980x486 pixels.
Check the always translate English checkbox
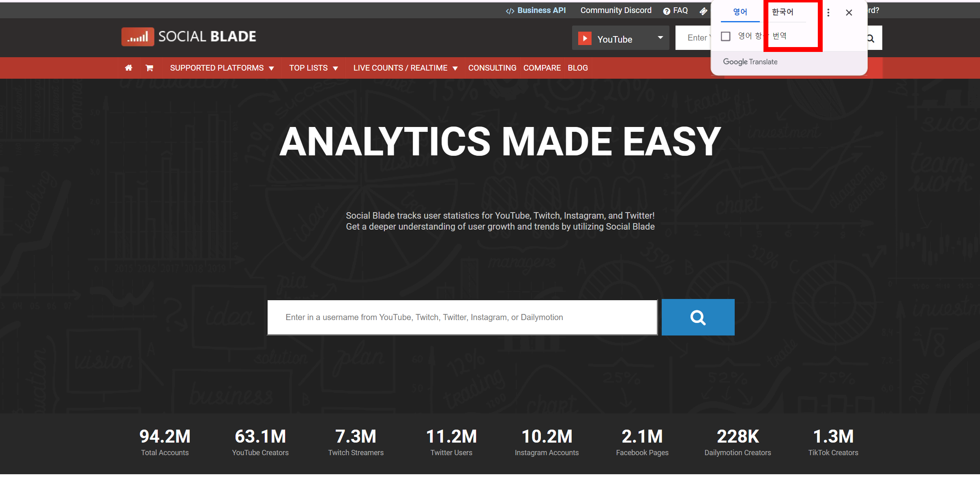pos(726,36)
